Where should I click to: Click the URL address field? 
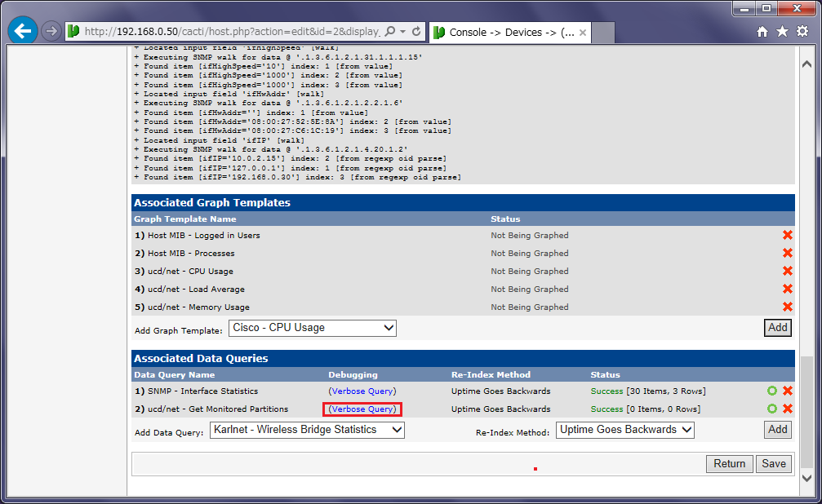tap(232, 32)
